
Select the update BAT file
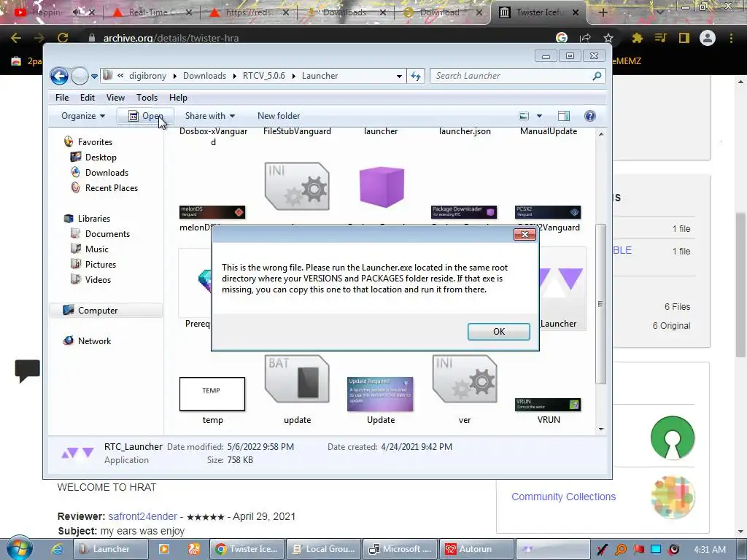297,379
